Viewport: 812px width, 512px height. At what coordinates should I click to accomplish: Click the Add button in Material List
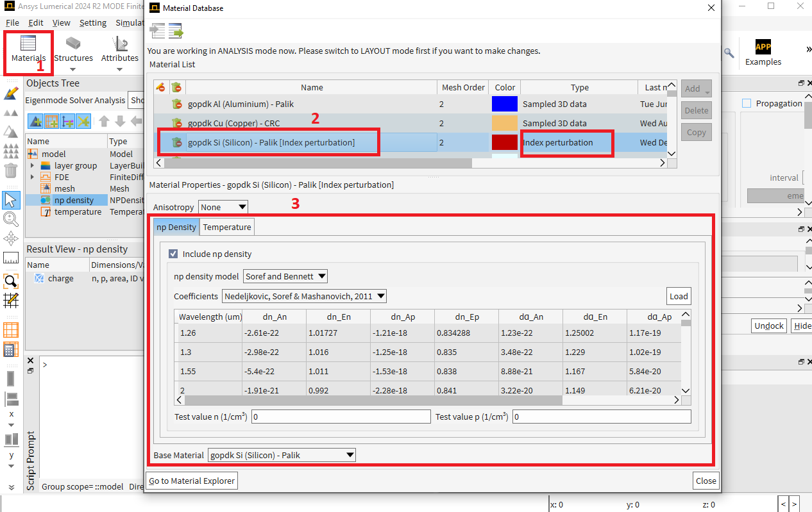pyautogui.click(x=696, y=88)
